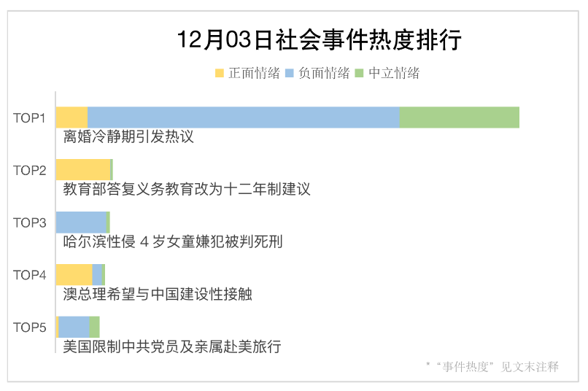Screen dimensions: 588x391
Task: Select the chart title 12月03日社会事件热度排行
Action: click(x=319, y=39)
